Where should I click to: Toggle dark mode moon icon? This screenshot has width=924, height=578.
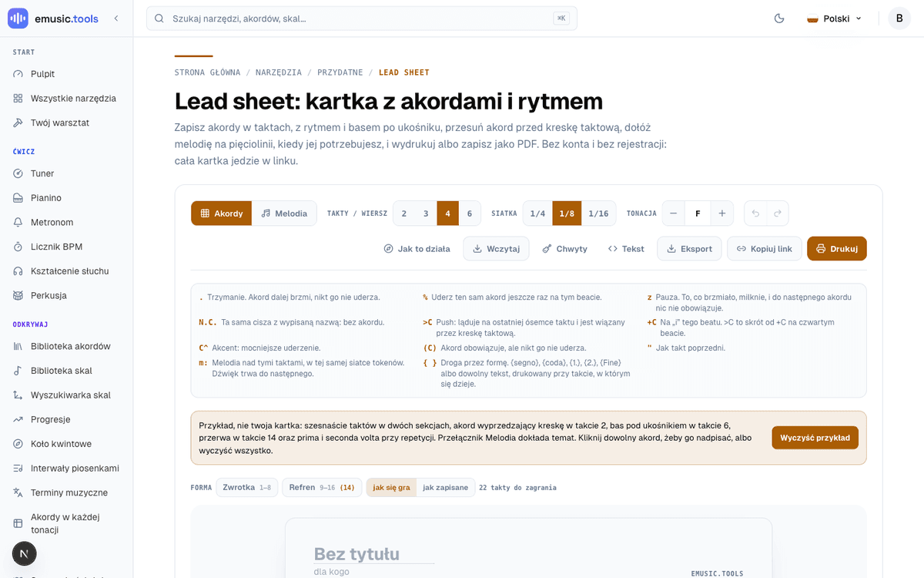(779, 18)
